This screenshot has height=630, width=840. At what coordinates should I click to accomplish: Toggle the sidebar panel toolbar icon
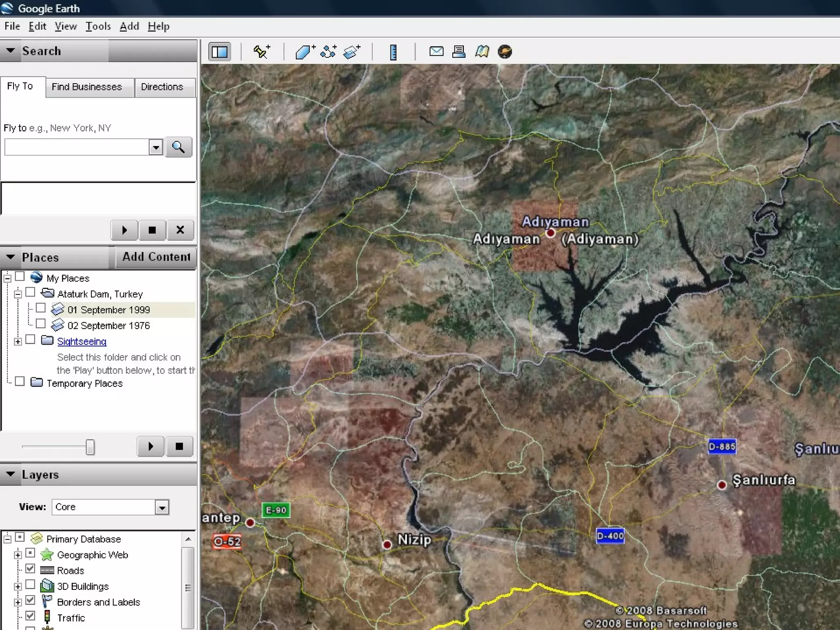pyautogui.click(x=219, y=52)
